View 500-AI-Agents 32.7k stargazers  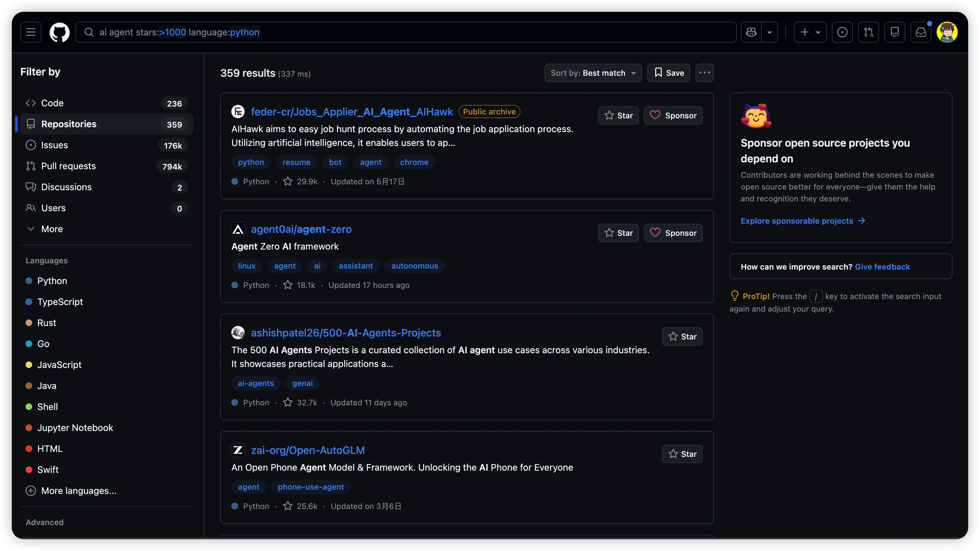300,402
